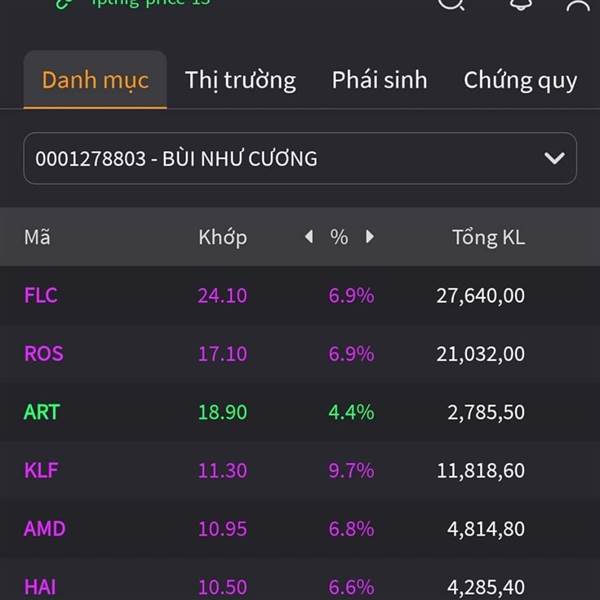Click left arrow beside % column
The image size is (600, 600).
(x=309, y=237)
